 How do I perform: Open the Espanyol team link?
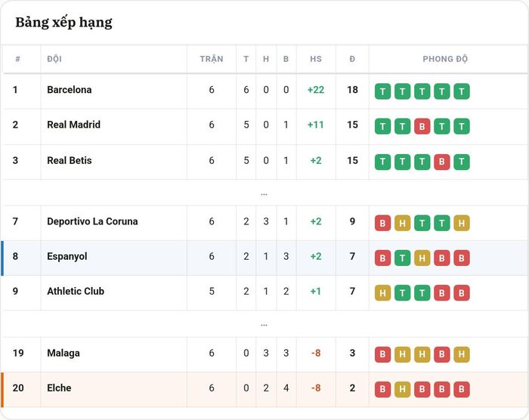pos(67,256)
